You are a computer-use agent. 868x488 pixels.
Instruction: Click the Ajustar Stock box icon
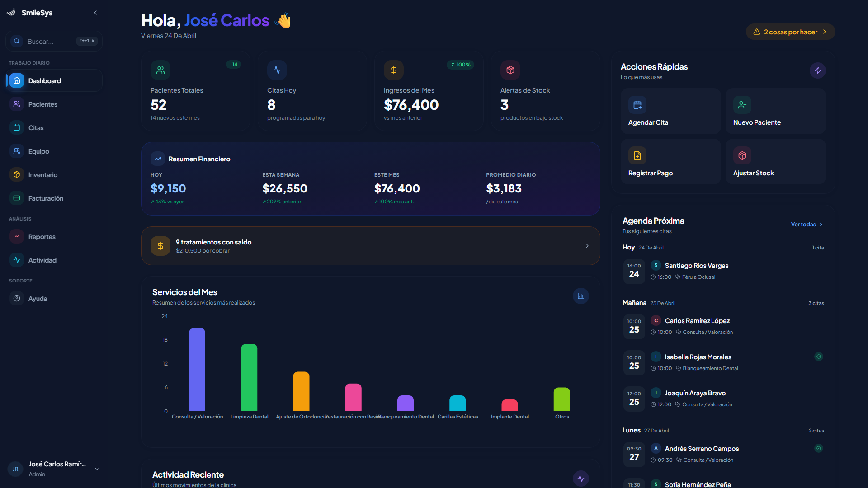point(742,155)
